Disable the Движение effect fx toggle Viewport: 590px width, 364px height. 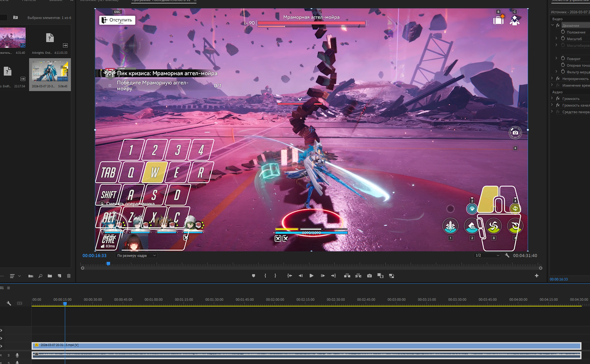[x=558, y=25]
